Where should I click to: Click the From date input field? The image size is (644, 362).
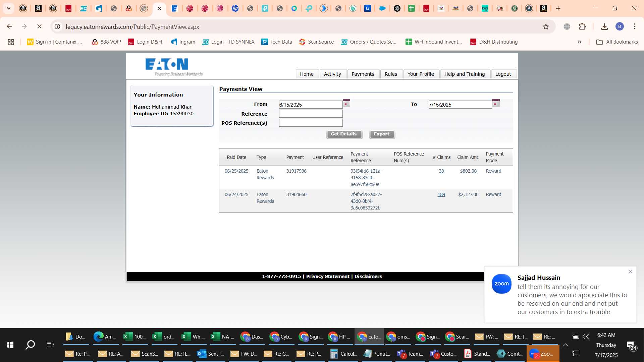pyautogui.click(x=311, y=105)
